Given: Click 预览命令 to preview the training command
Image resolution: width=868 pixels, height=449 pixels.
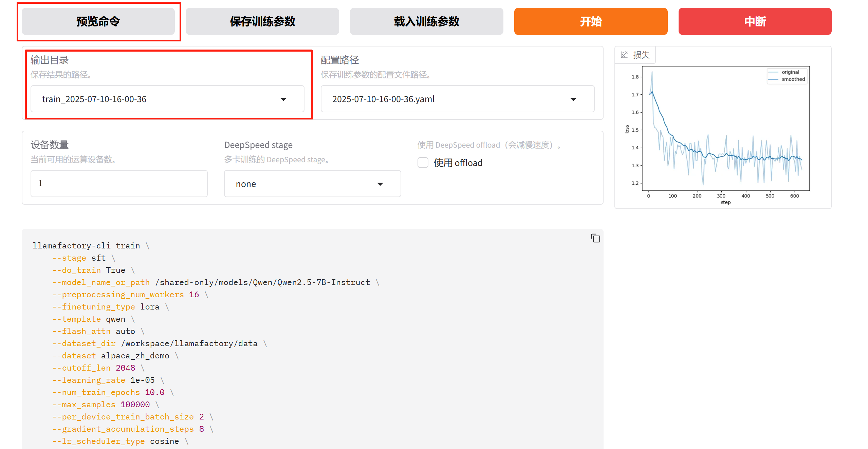Looking at the screenshot, I should tap(98, 21).
